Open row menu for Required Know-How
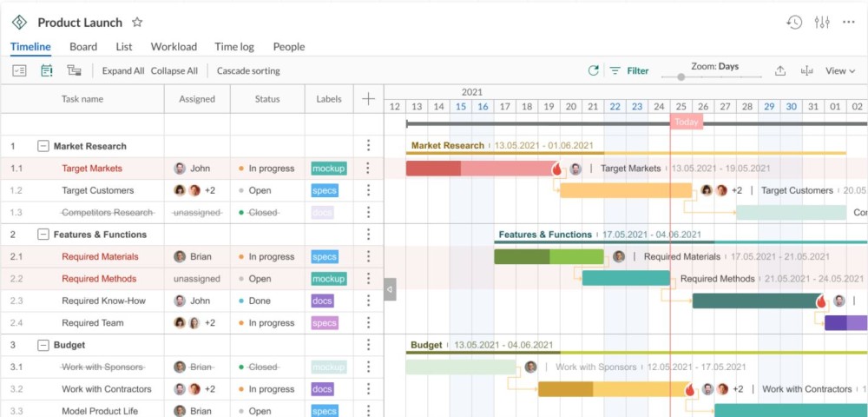 [368, 301]
